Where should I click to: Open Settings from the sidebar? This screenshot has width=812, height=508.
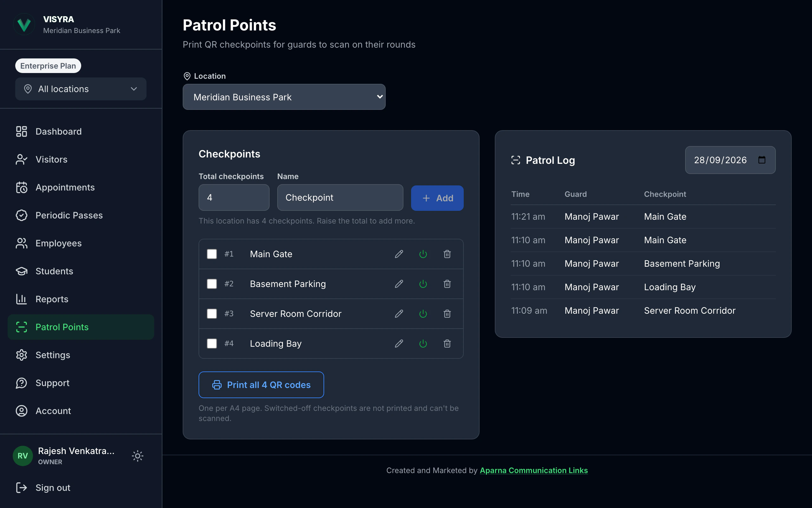tap(81, 355)
